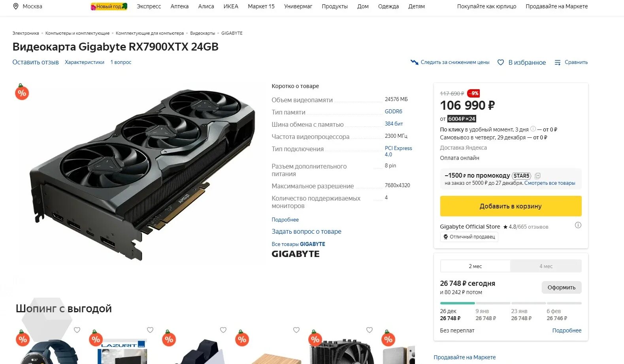Select the 2 мес installment option

pos(475,266)
